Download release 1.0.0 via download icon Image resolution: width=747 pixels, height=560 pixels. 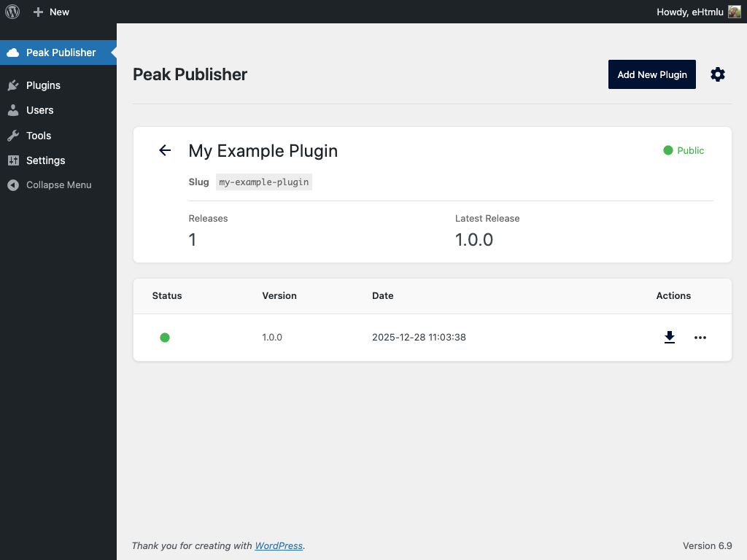pyautogui.click(x=669, y=338)
